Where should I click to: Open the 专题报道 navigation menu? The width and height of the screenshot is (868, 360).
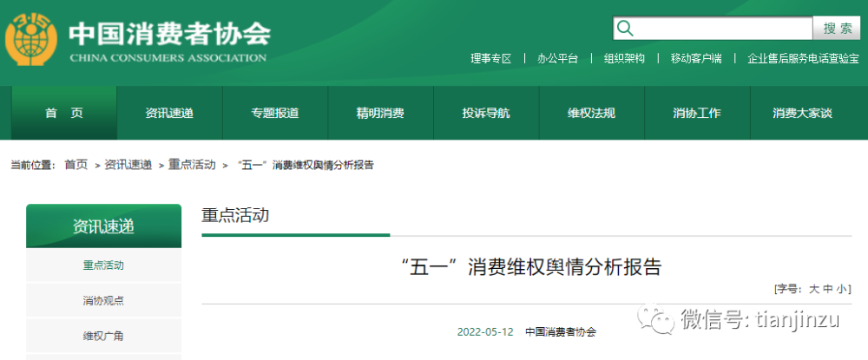[x=275, y=113]
